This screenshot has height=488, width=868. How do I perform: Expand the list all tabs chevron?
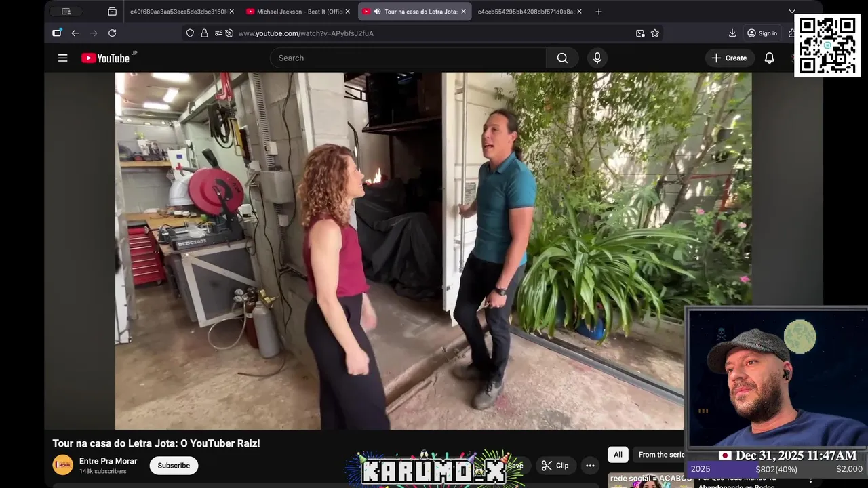(791, 12)
